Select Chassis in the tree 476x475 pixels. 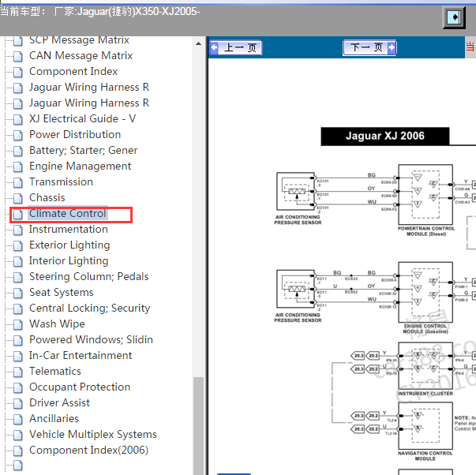[47, 197]
